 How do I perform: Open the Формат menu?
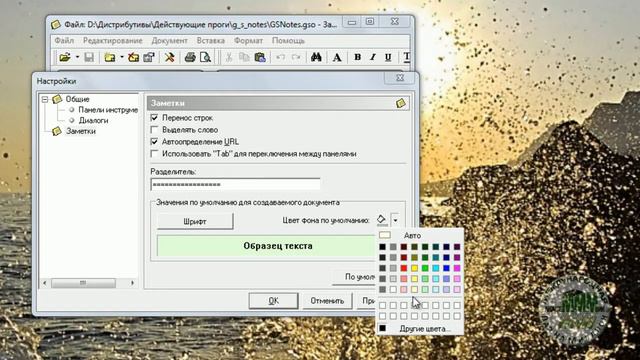248,41
